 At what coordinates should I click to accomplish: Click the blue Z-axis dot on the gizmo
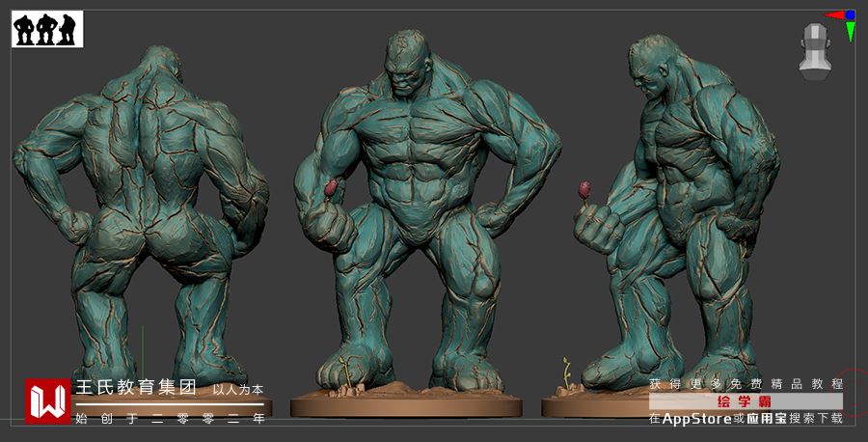point(851,14)
